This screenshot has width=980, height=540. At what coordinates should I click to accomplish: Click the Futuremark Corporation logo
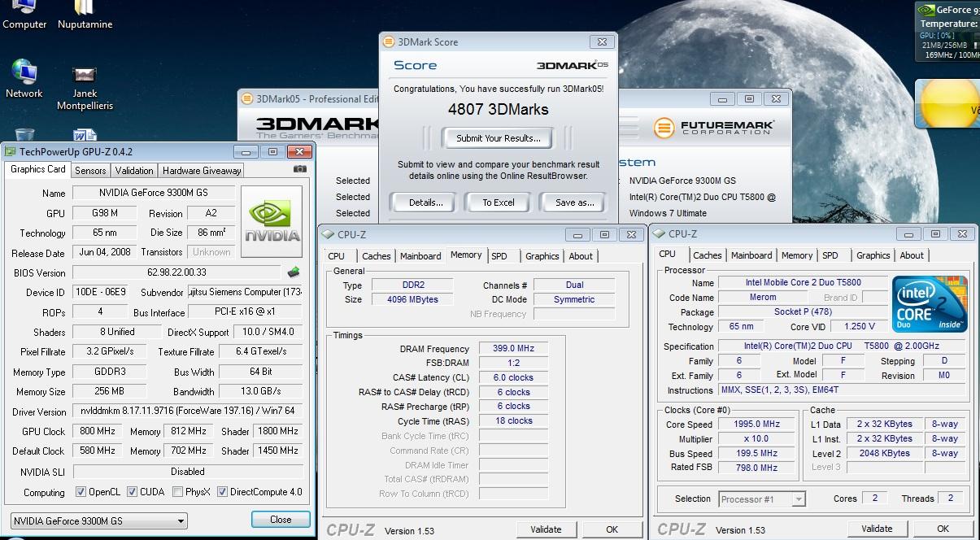click(x=714, y=128)
